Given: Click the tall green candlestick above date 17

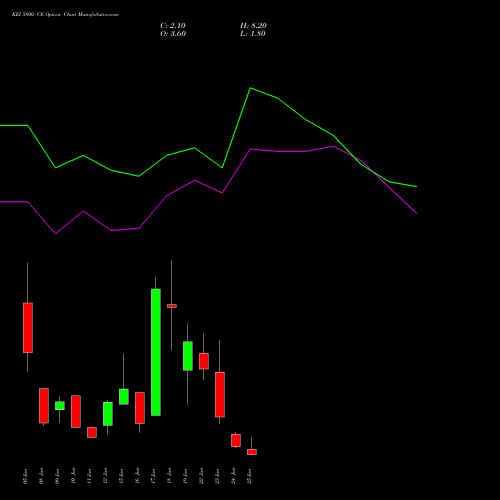Looking at the screenshot, I should (x=156, y=352).
